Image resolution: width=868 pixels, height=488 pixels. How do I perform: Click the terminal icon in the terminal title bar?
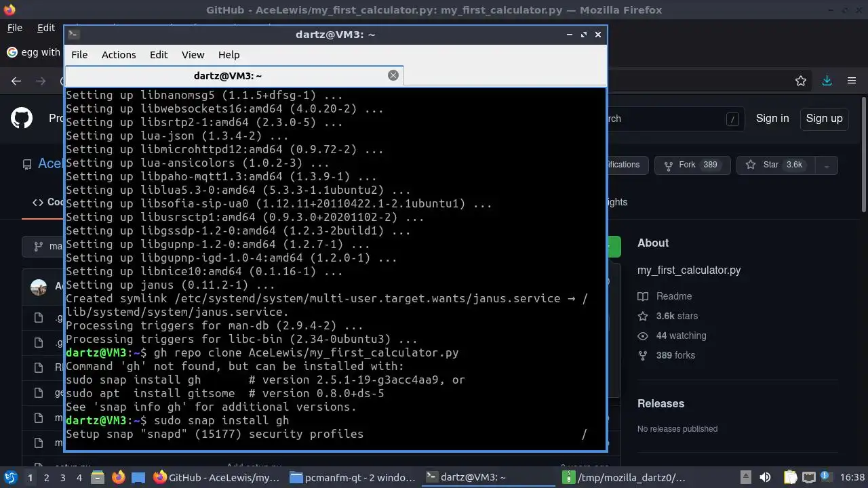click(x=74, y=35)
